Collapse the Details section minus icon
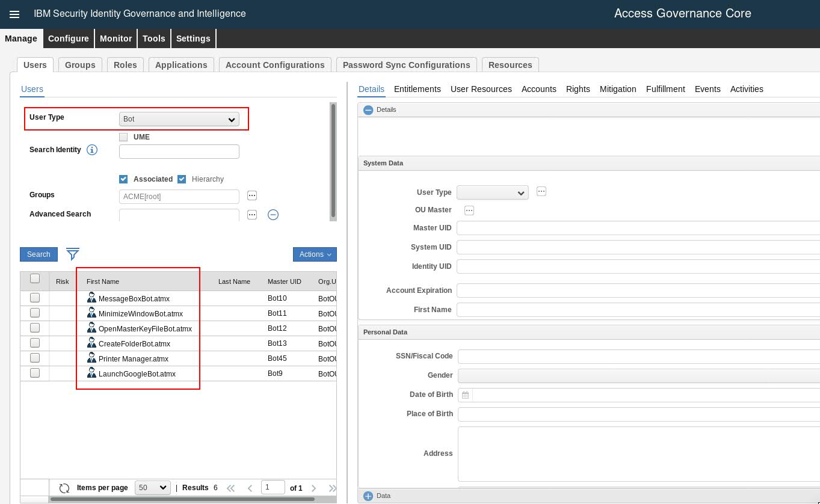Screen dimensions: 820x504 pyautogui.click(x=368, y=110)
